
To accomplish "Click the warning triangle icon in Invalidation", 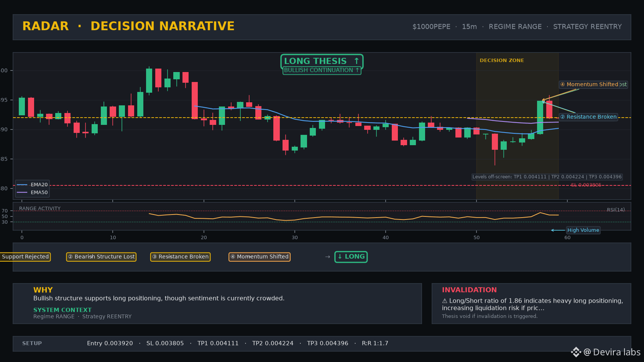I will (x=445, y=301).
